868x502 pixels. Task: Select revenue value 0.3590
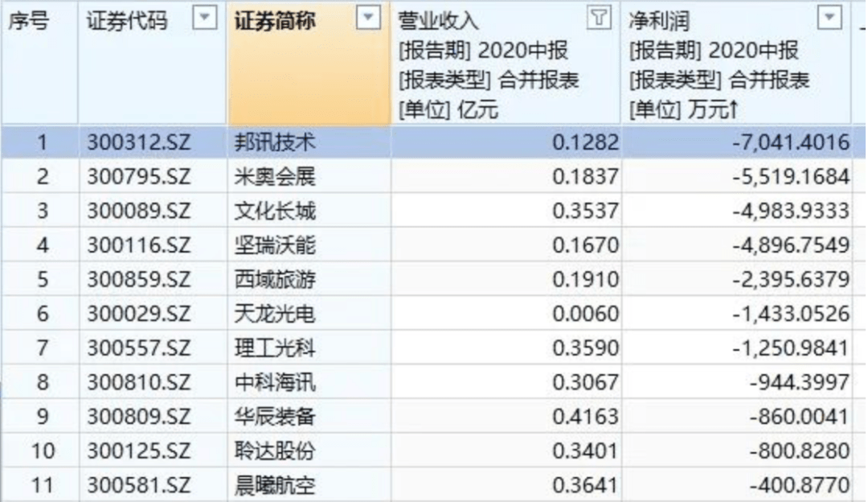tap(585, 348)
